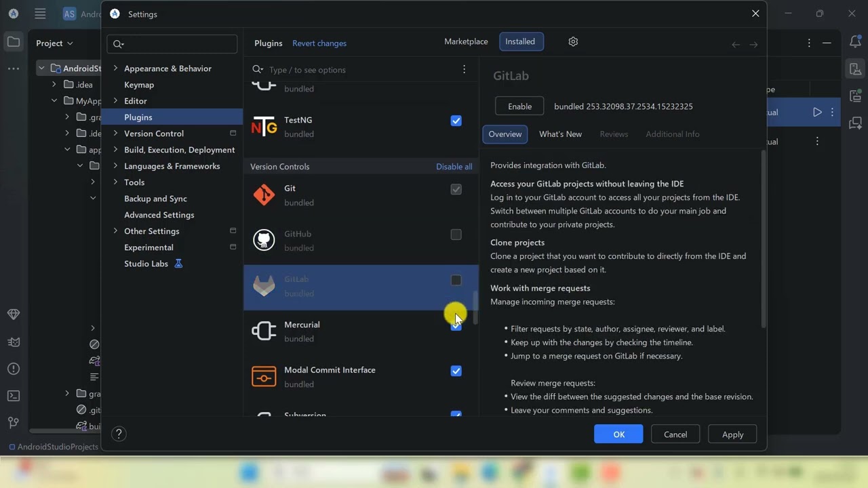Click the plugin search magnifier icon

258,70
